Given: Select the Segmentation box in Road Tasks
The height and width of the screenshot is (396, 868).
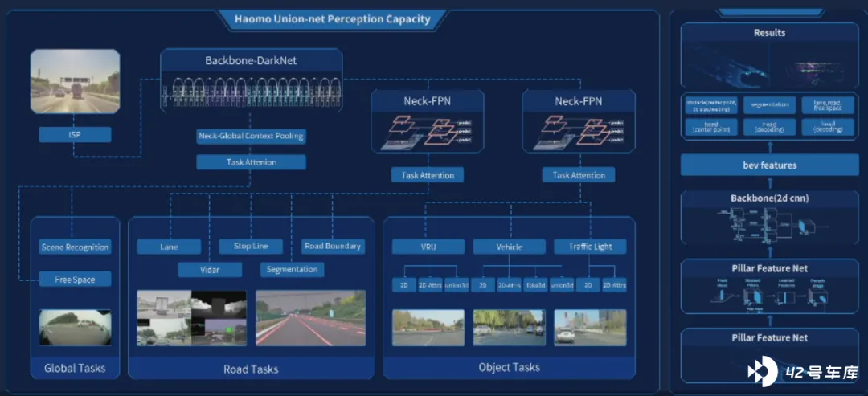Looking at the screenshot, I should tap(292, 269).
